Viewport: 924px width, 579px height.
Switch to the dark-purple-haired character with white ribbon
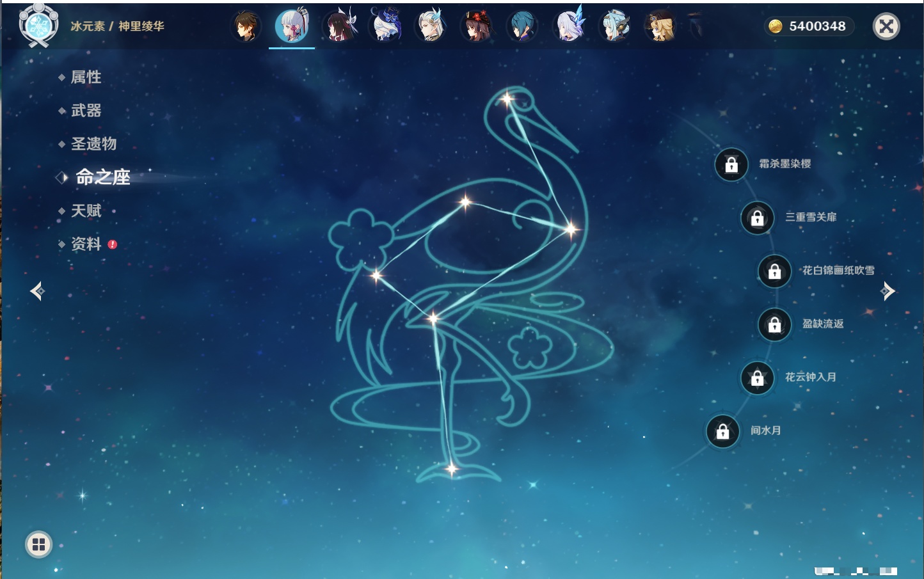pyautogui.click(x=340, y=26)
